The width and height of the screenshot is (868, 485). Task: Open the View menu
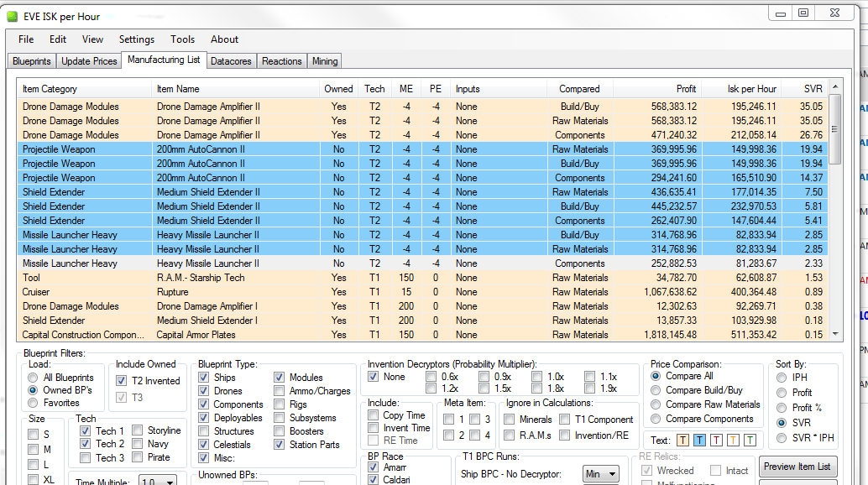pyautogui.click(x=92, y=39)
